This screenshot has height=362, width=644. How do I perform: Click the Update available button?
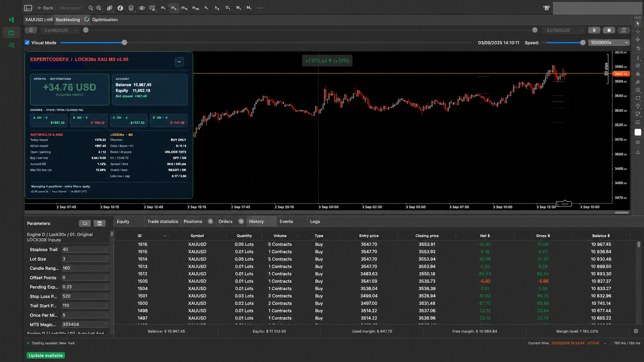tap(45, 355)
